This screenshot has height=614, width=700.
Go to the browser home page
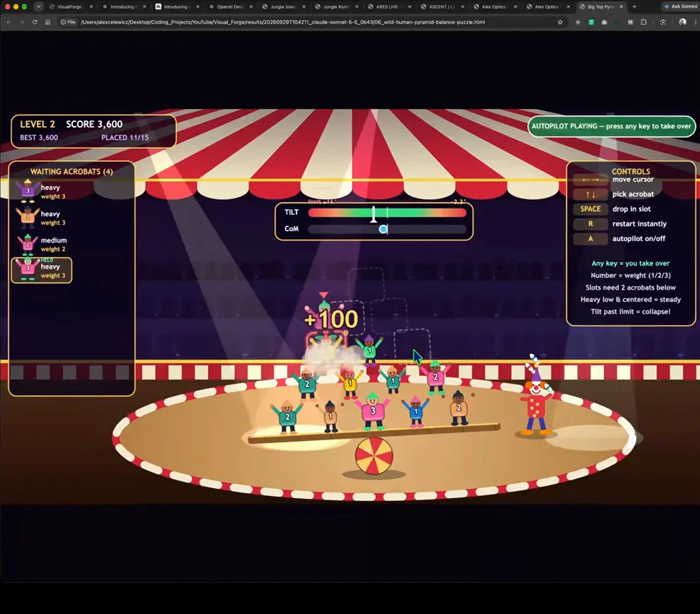[48, 22]
